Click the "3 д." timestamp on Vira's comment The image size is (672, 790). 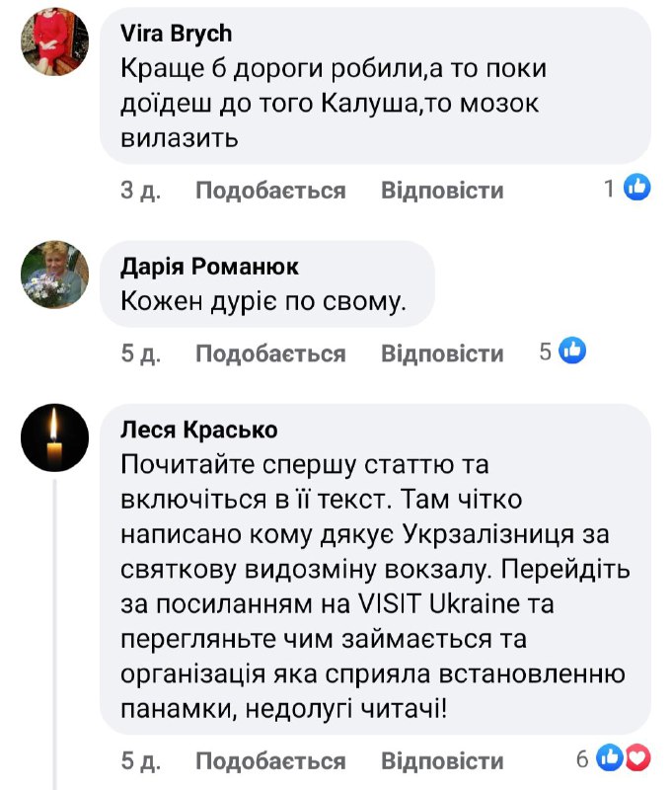[x=141, y=191]
